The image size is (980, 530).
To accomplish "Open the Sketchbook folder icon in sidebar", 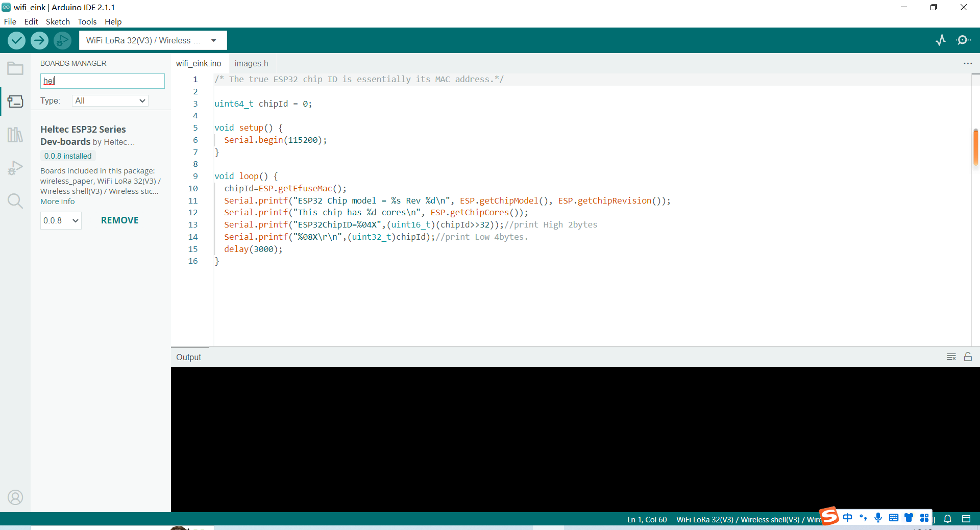I will pyautogui.click(x=15, y=68).
